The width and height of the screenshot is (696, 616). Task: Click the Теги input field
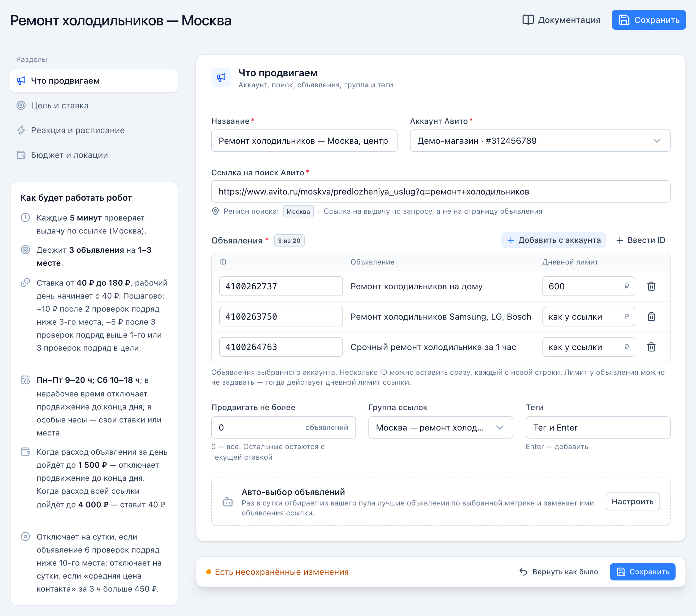pyautogui.click(x=598, y=427)
